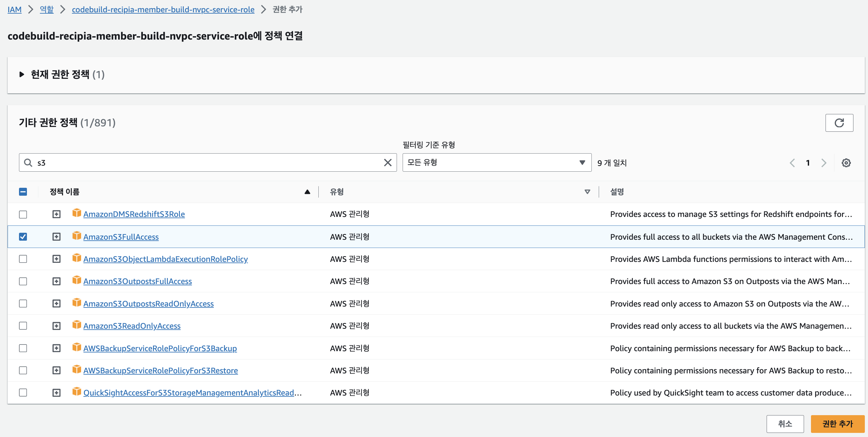
Task: Click the AmazonDMSRedshiftS3Role policy cube icon
Action: tap(76, 212)
